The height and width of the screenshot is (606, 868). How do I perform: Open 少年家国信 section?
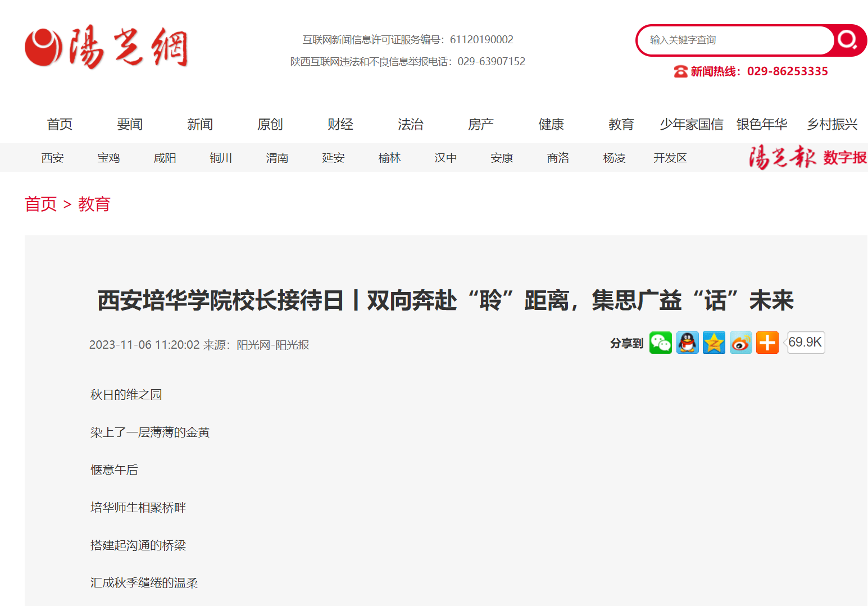(691, 124)
